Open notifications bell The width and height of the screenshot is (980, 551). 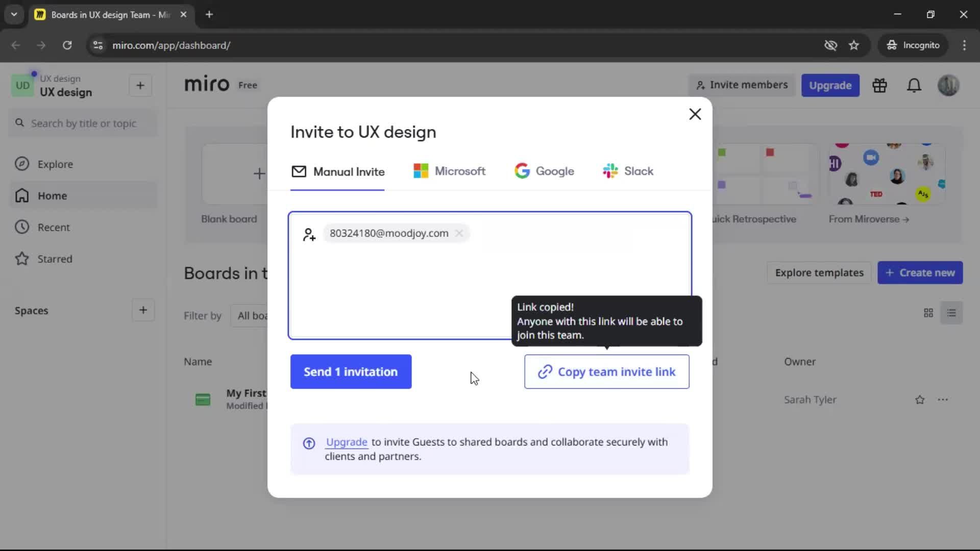[914, 85]
